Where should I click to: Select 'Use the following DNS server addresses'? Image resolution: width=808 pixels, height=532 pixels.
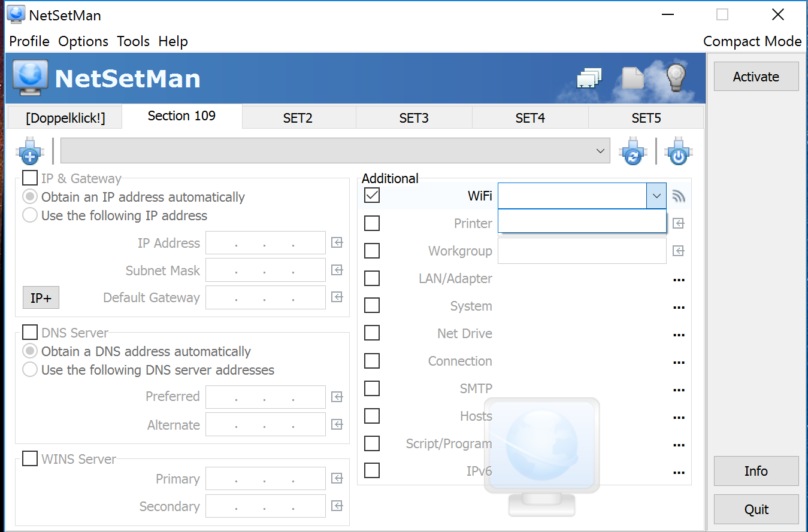tap(30, 370)
